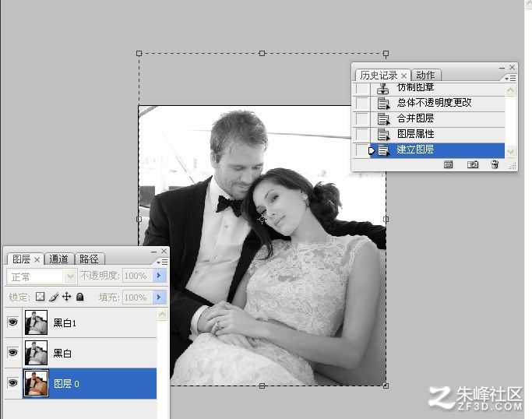
Task: Click crop handle at top right corner
Action: coord(386,53)
